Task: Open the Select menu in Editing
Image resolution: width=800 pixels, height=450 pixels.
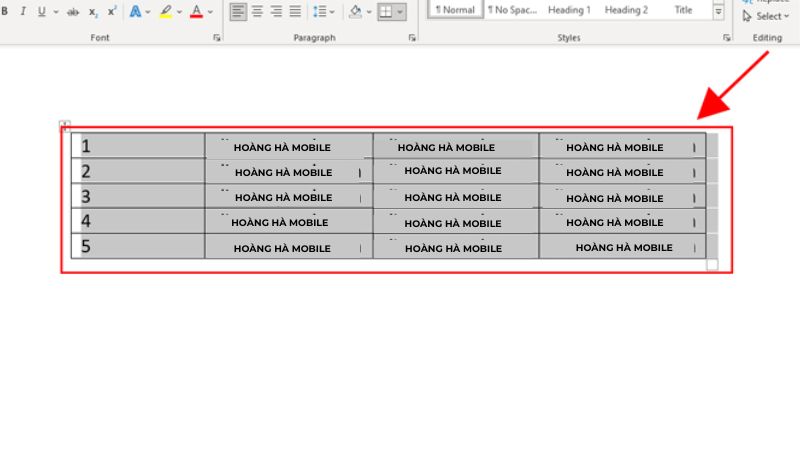Action: 766,16
